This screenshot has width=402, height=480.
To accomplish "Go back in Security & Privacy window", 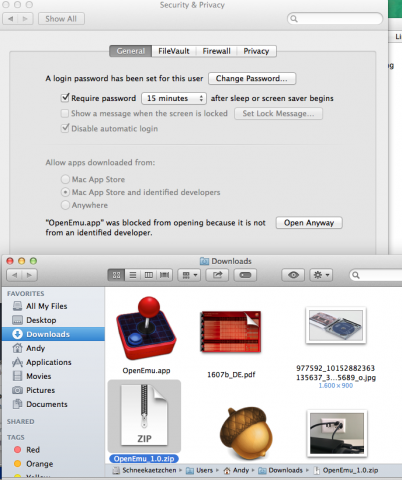I will [10, 19].
